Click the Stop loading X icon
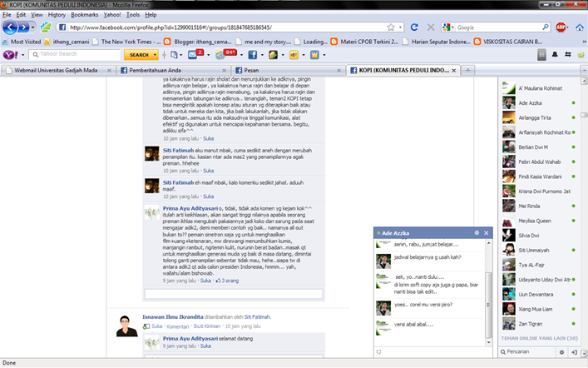Image resolution: width=588 pixels, height=368 pixels. pyautogui.click(x=431, y=27)
